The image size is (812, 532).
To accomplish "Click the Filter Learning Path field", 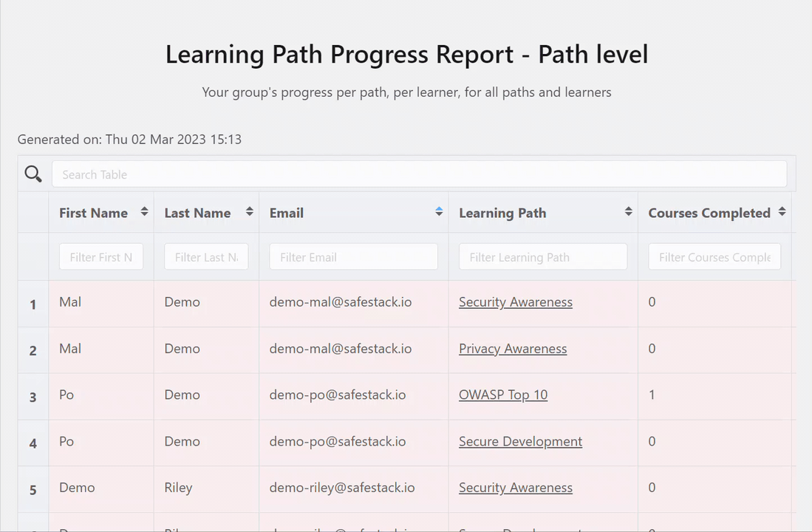I will [x=543, y=256].
